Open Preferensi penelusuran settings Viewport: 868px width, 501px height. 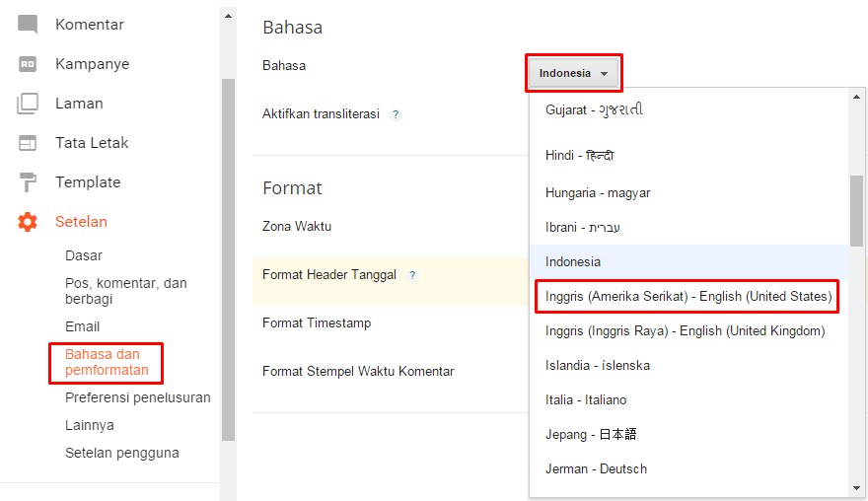[137, 397]
